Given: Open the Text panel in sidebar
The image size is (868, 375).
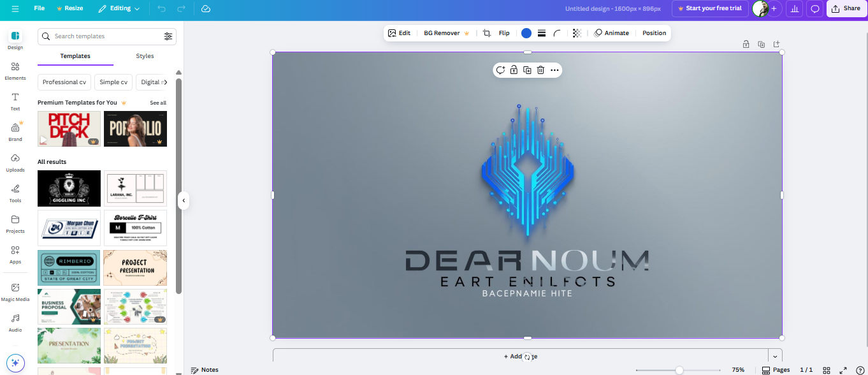Looking at the screenshot, I should (15, 101).
